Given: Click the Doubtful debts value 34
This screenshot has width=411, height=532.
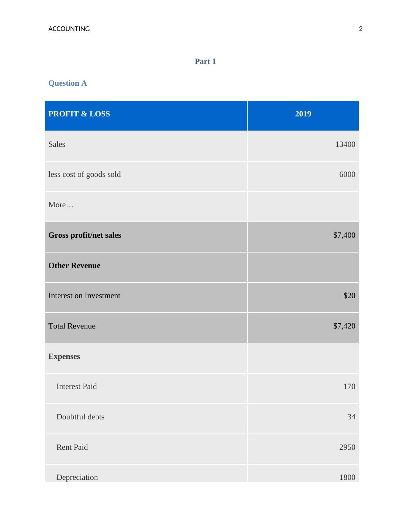Looking at the screenshot, I should [x=351, y=417].
